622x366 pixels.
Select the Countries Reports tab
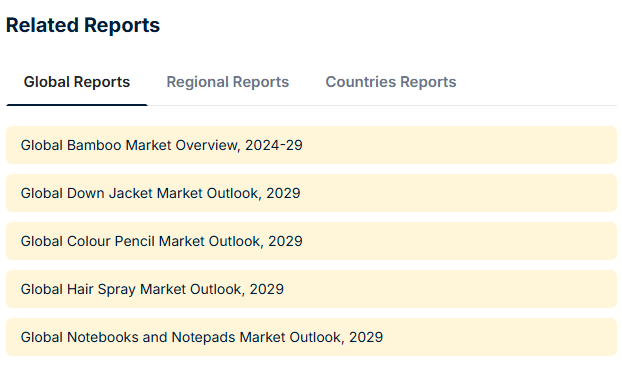tap(391, 82)
